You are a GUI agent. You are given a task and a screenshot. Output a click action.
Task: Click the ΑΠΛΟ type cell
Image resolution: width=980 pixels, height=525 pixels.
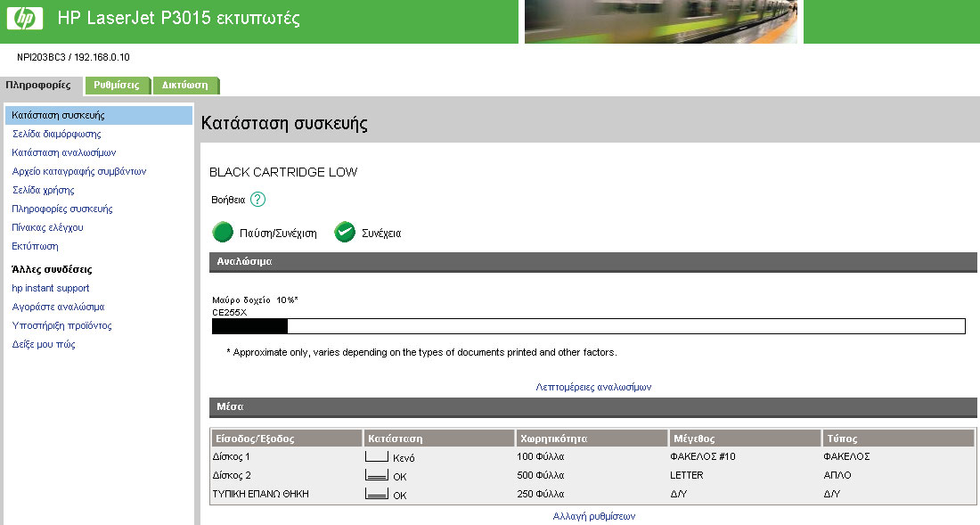[x=837, y=475]
